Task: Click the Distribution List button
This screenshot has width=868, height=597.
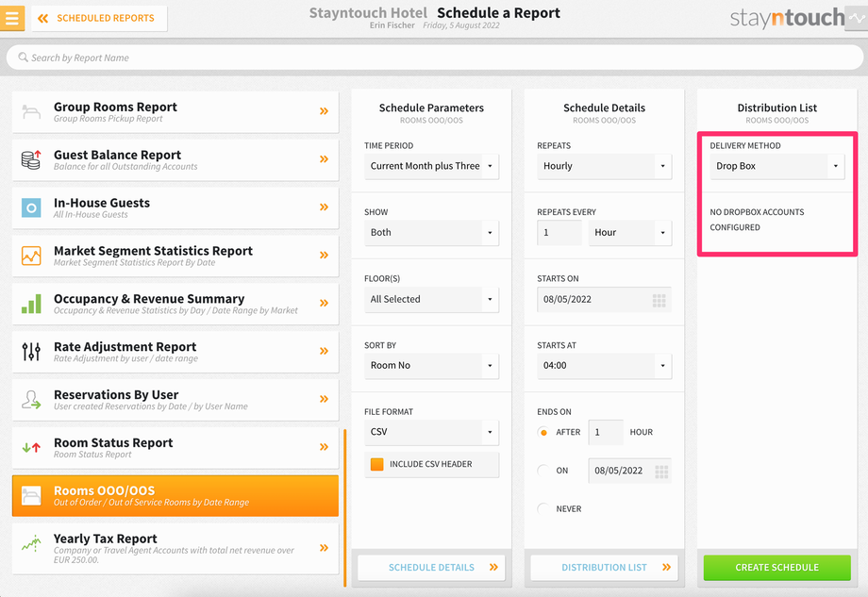Action: pos(604,567)
